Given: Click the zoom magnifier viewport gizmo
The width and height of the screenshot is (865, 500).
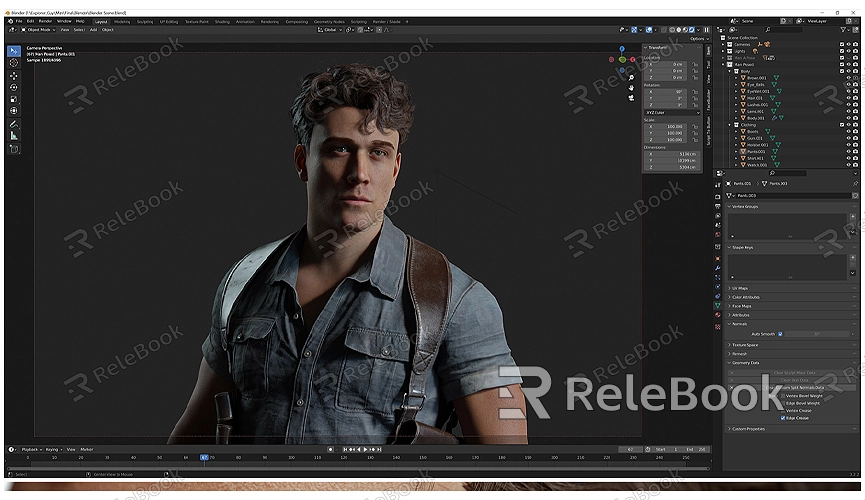Looking at the screenshot, I should tap(631, 77).
